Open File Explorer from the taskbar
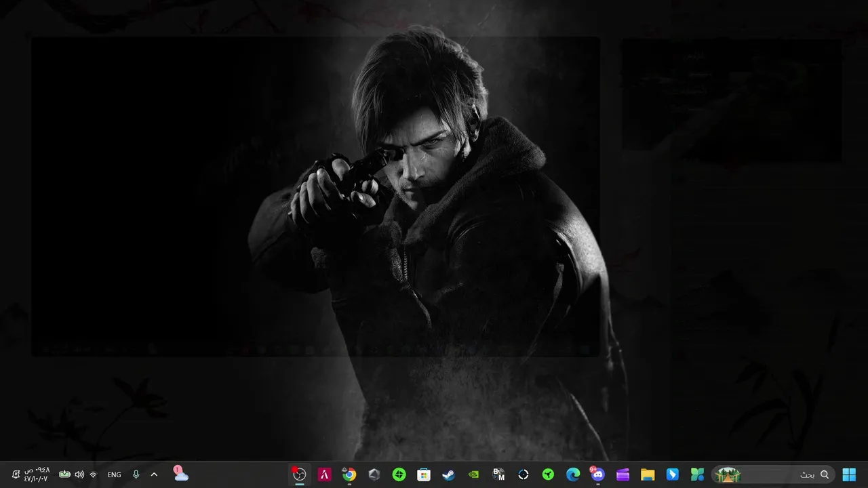This screenshot has height=488, width=868. (648, 474)
